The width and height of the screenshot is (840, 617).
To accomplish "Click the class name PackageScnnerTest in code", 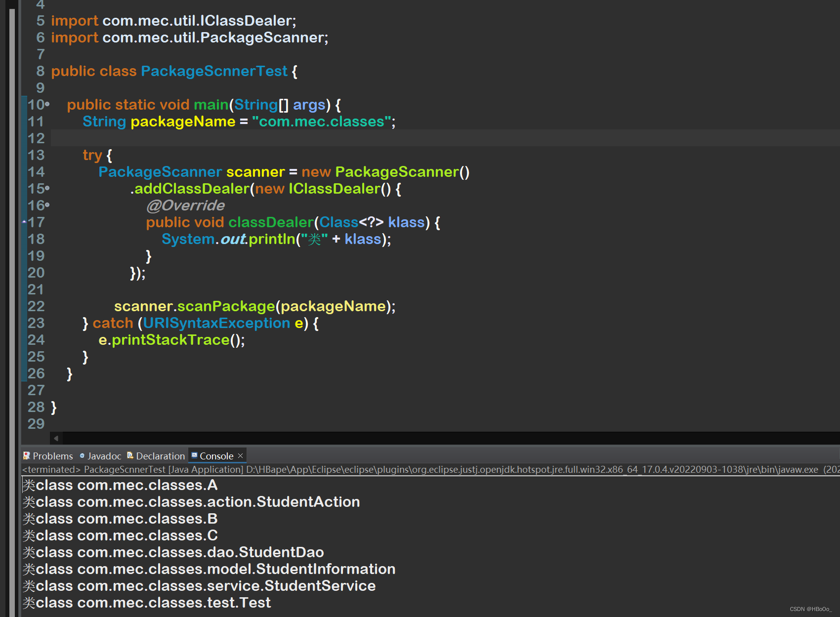I will click(214, 71).
